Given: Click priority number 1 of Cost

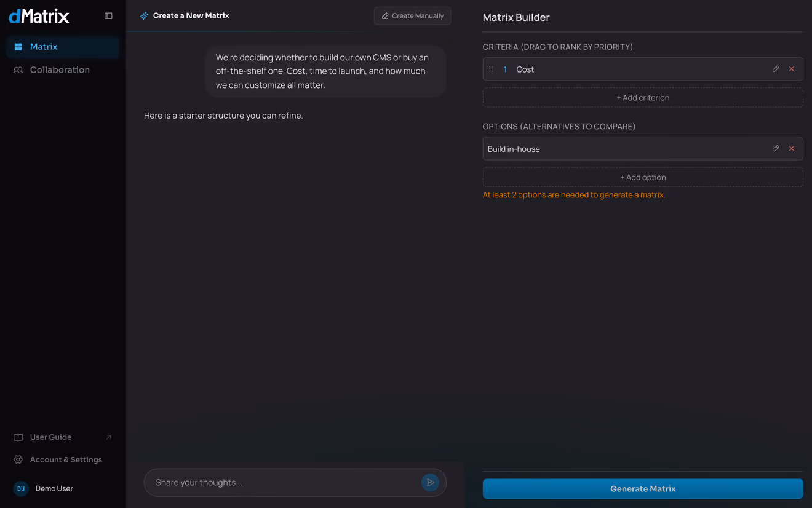Looking at the screenshot, I should pos(505,69).
